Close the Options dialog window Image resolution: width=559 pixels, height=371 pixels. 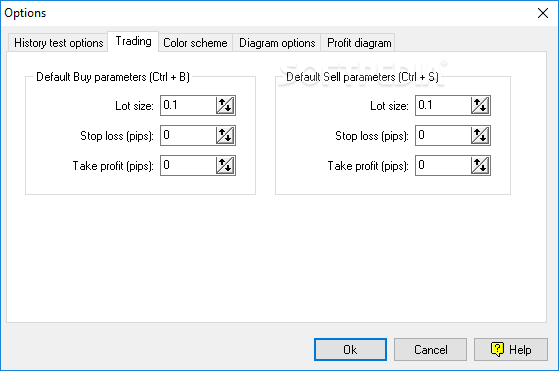pyautogui.click(x=543, y=13)
